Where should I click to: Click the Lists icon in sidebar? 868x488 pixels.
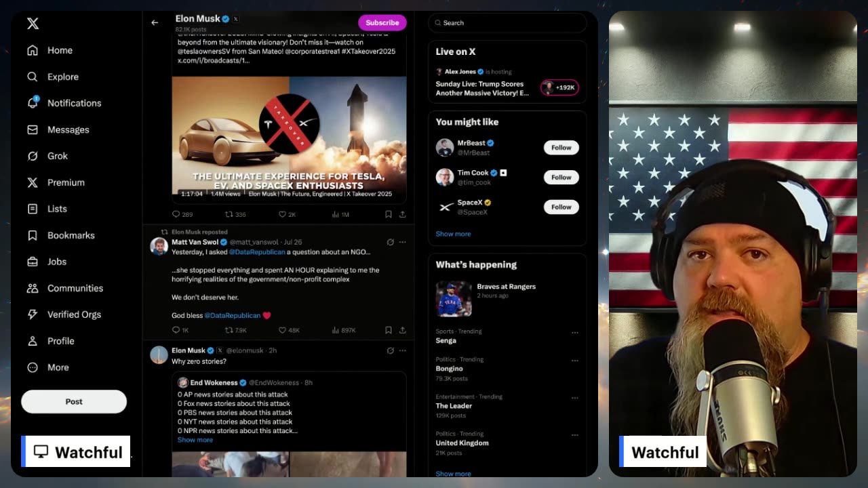pos(33,209)
